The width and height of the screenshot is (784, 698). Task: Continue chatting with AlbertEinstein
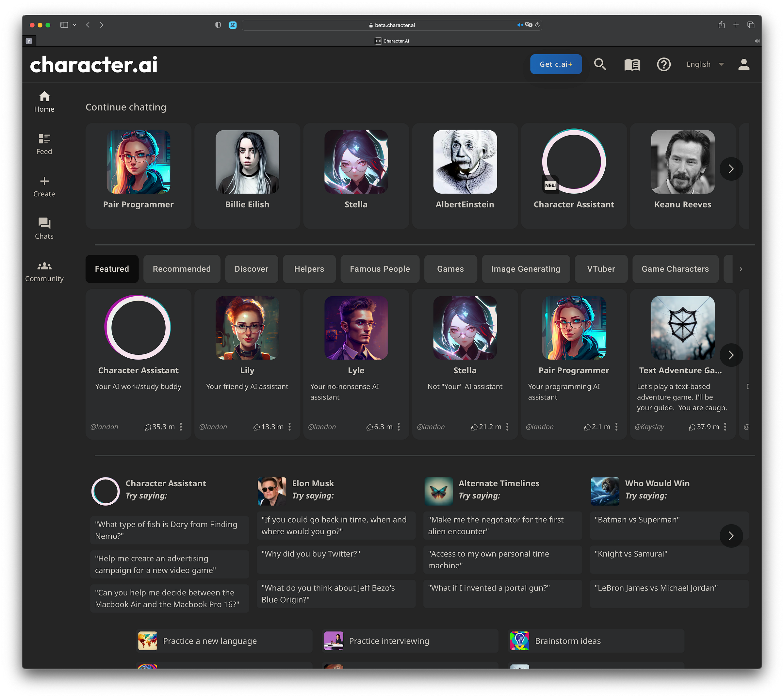click(x=465, y=176)
